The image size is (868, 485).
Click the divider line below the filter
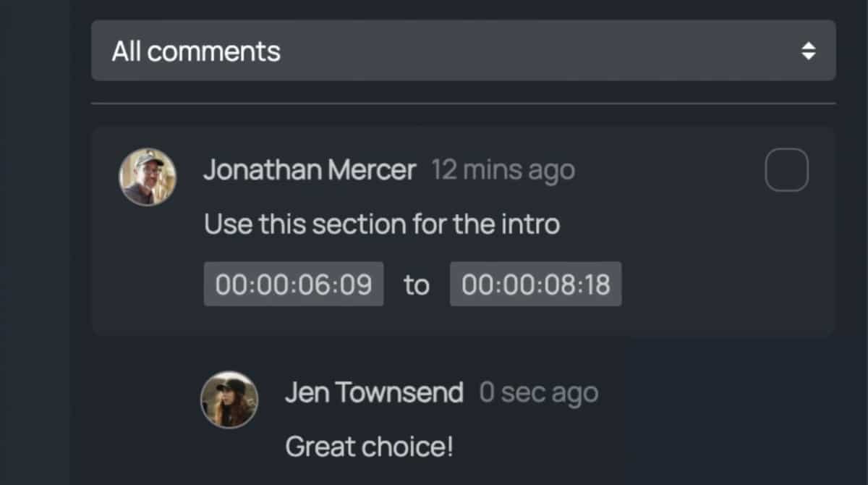pyautogui.click(x=463, y=104)
